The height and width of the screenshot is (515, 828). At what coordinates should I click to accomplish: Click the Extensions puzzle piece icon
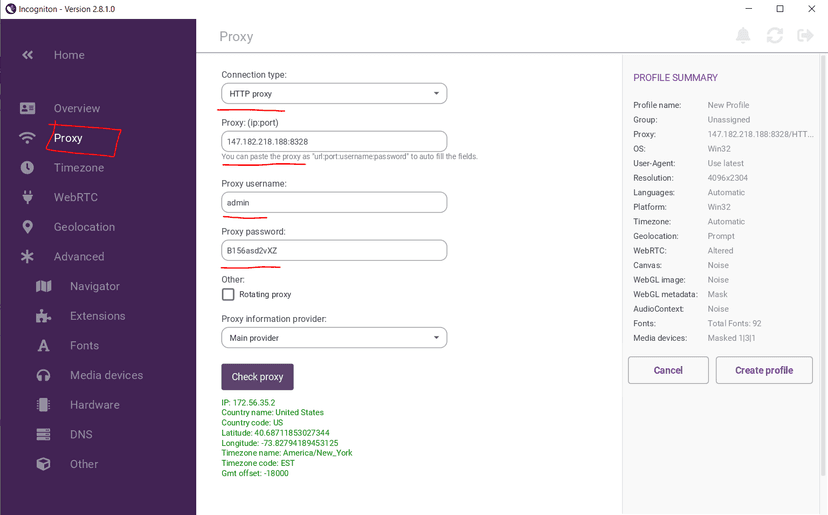point(43,316)
